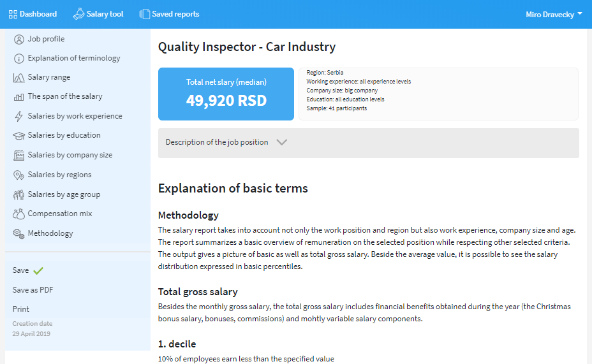Click the Job profile person icon

pos(19,40)
